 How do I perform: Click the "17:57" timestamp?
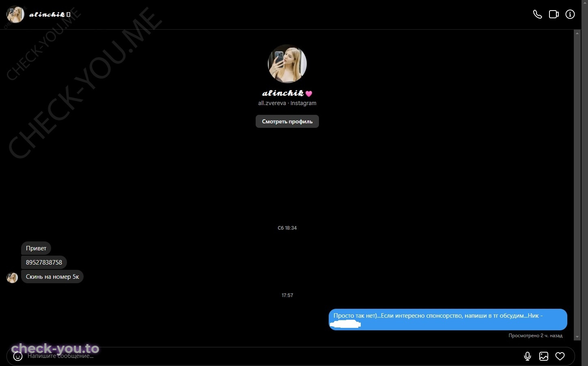pos(287,295)
